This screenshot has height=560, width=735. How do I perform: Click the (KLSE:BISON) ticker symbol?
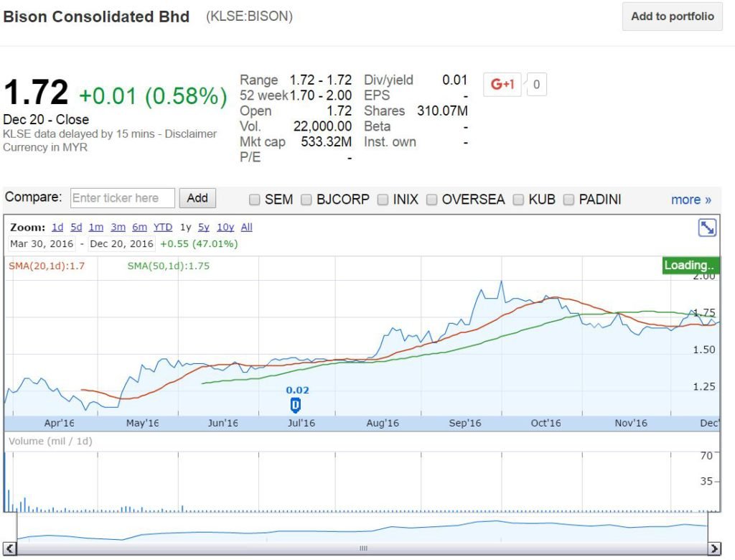coord(249,17)
